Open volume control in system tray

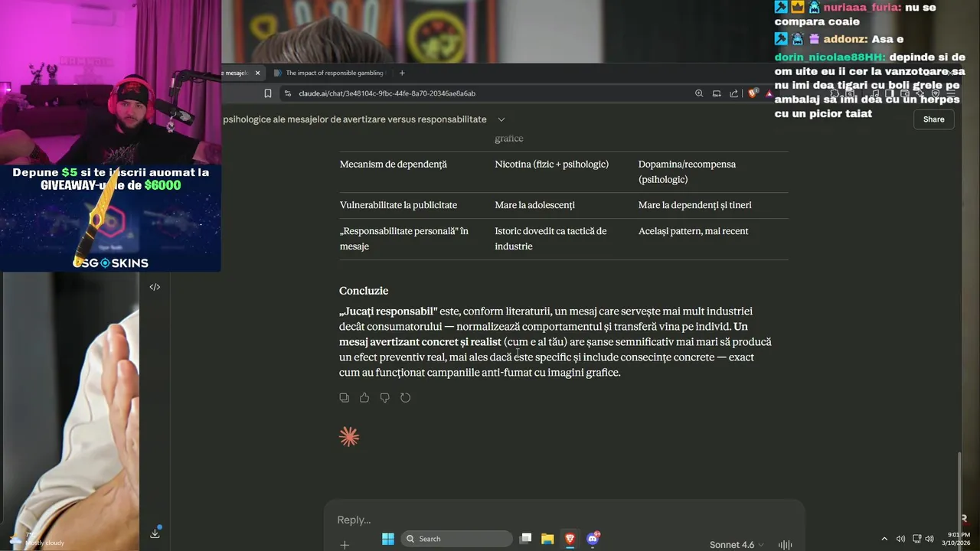[929, 539]
